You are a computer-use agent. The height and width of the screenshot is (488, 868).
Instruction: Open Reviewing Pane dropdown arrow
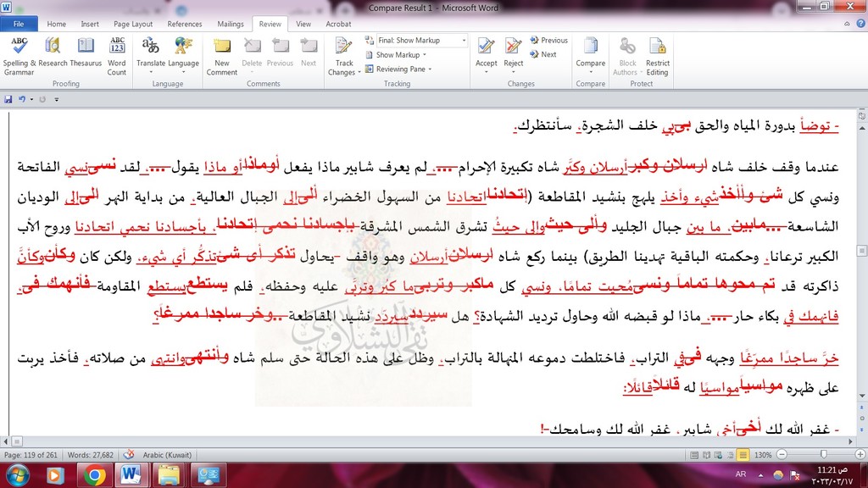430,69
